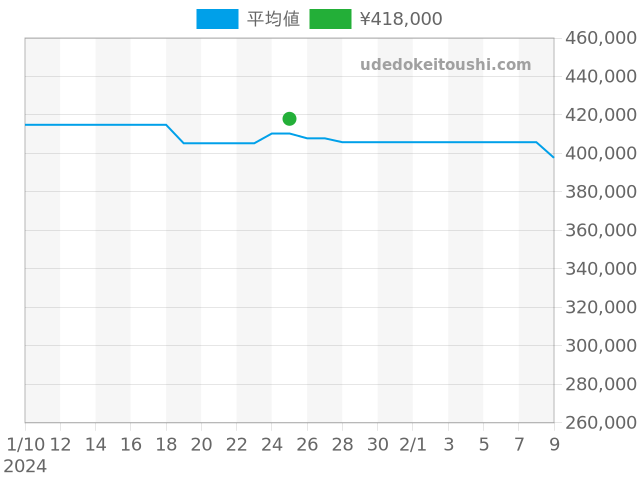Select the green data point on the chart

point(289,119)
